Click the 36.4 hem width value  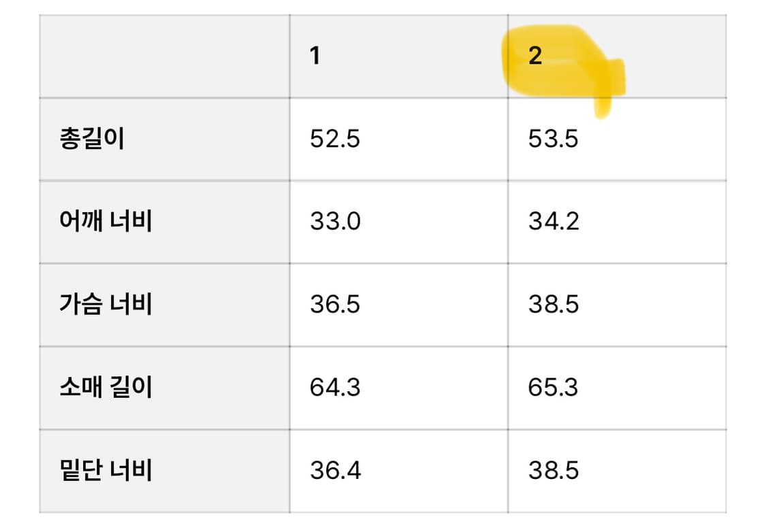(334, 470)
